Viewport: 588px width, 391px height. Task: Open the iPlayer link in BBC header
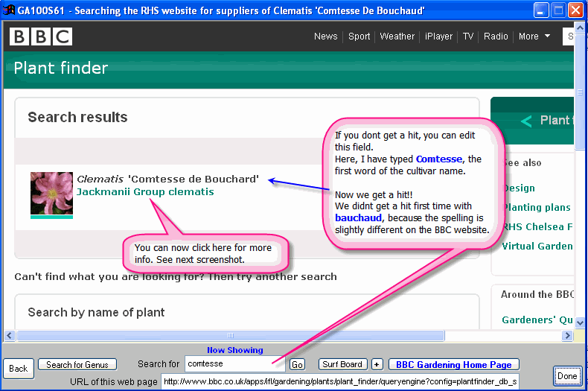[438, 36]
